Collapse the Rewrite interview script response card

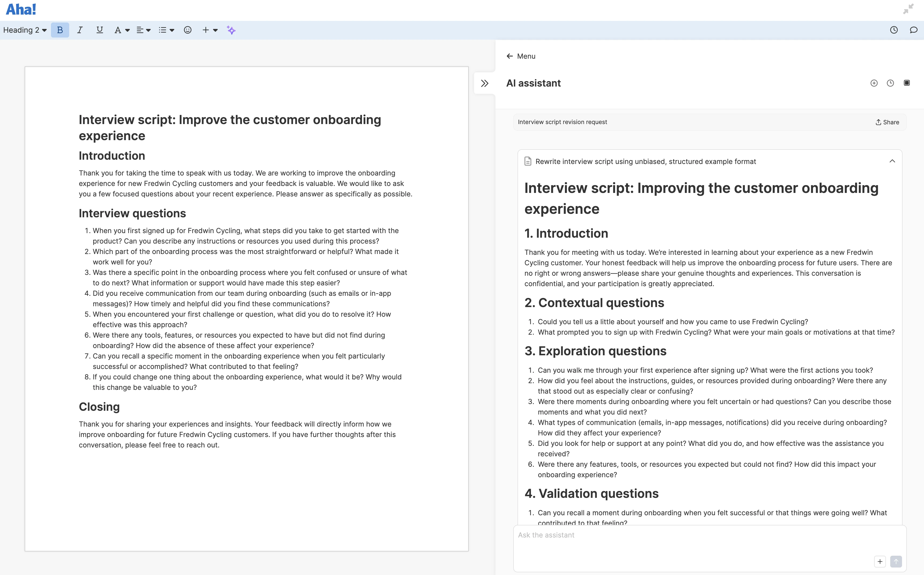[892, 161]
